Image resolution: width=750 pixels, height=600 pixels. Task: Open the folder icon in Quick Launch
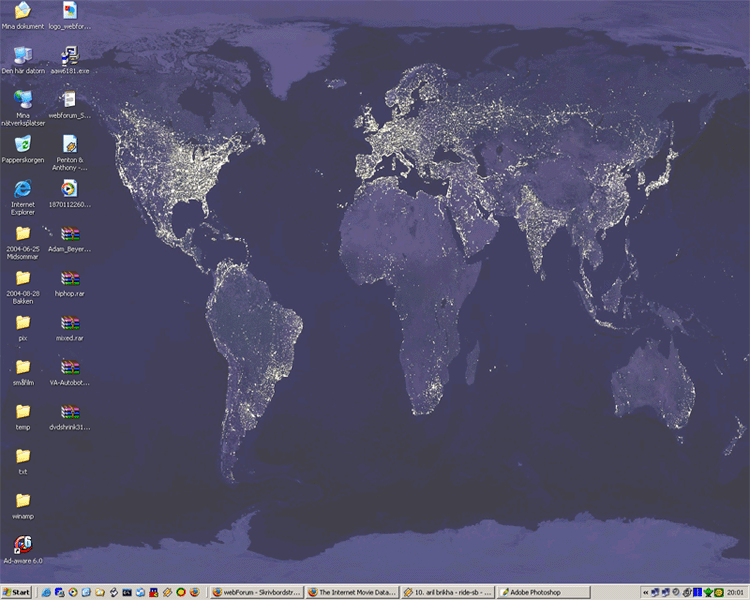pyautogui.click(x=99, y=592)
